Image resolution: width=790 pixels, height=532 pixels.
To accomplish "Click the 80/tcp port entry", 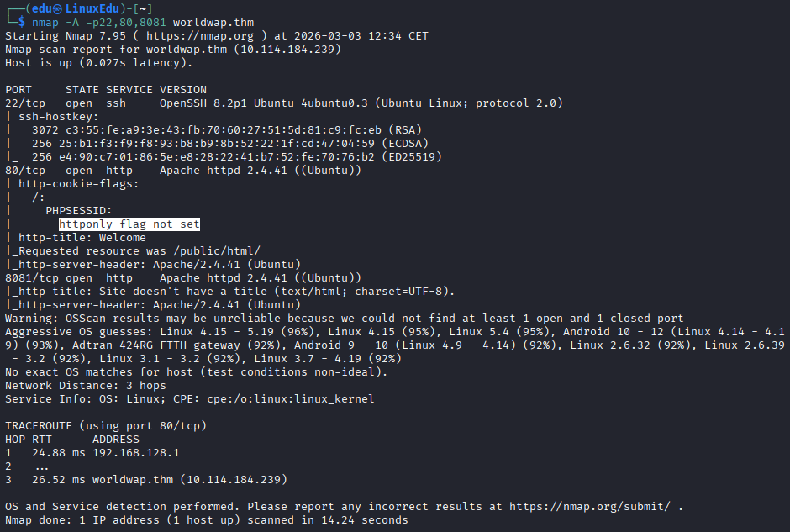I will pyautogui.click(x=25, y=171).
